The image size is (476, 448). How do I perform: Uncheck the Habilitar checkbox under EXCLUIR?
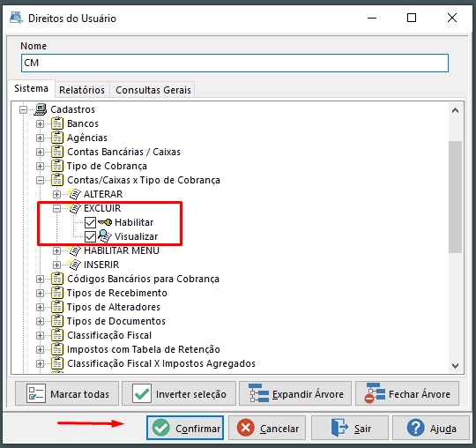pos(90,222)
